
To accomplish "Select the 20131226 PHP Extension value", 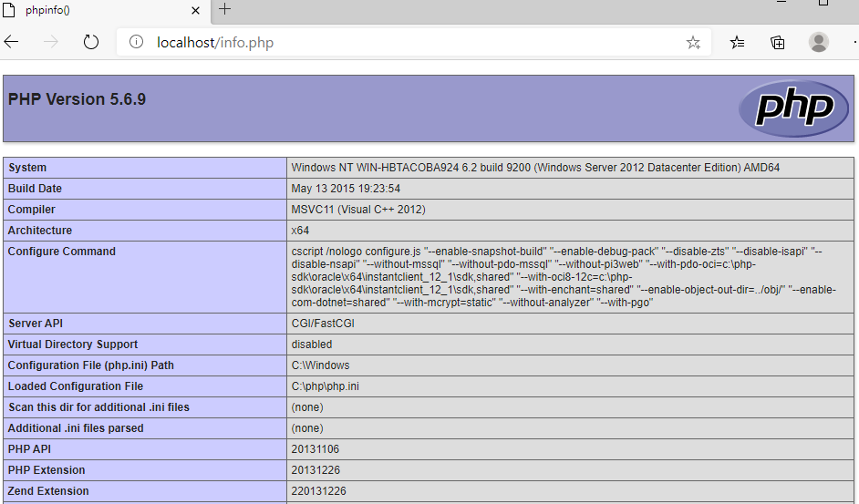I will tap(316, 470).
